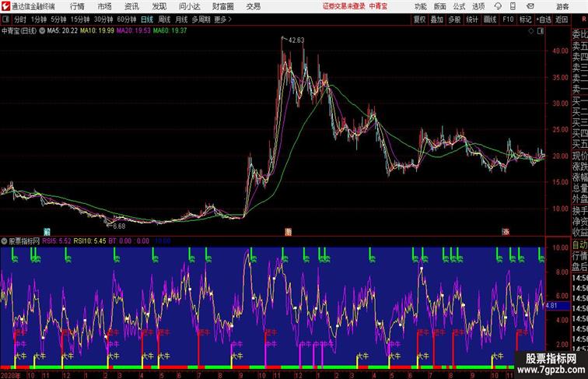
Task: Click the 多股 multi-stock button
Action: pos(454,19)
